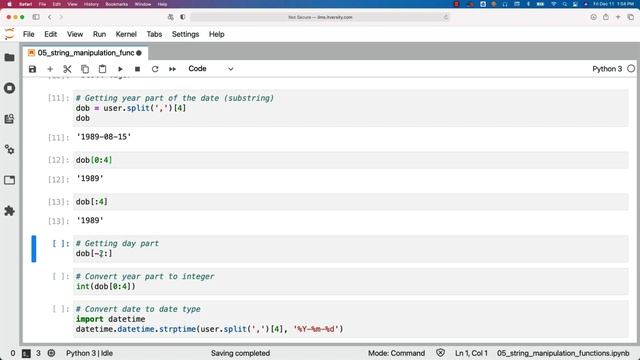This screenshot has width=640, height=360.
Task: Cut the selected cell with the scissors icon
Action: [67, 69]
